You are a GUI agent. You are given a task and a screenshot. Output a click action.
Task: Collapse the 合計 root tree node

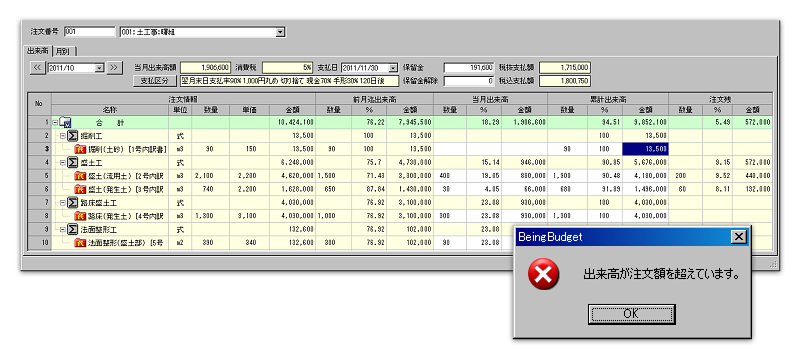click(55, 123)
